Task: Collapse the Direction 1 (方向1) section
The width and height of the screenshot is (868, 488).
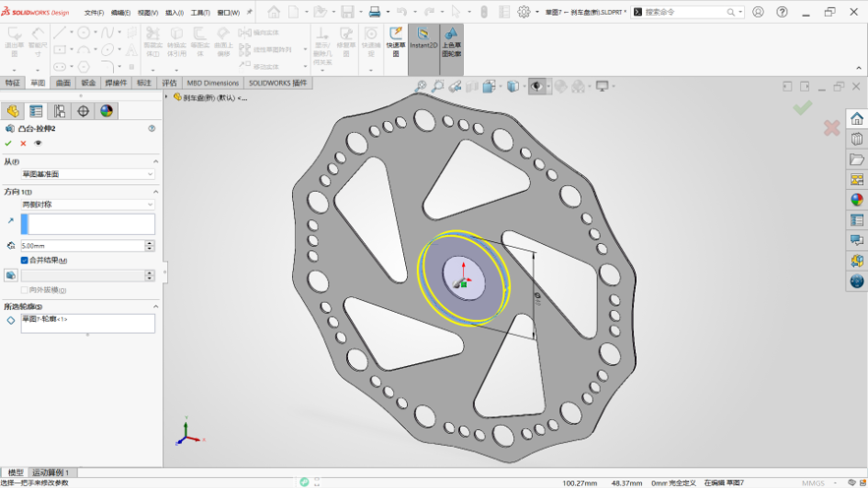Action: (155, 192)
